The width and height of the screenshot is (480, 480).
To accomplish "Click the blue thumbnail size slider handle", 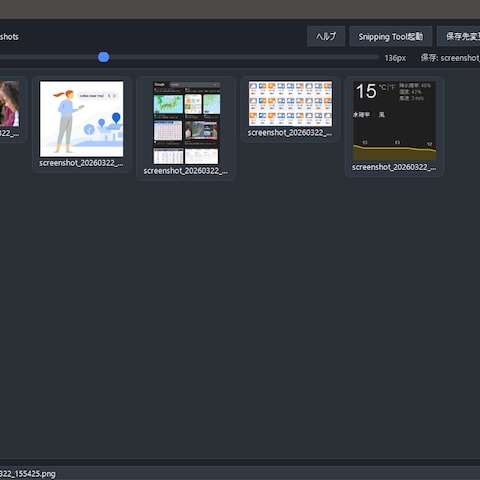I will pos(104,57).
